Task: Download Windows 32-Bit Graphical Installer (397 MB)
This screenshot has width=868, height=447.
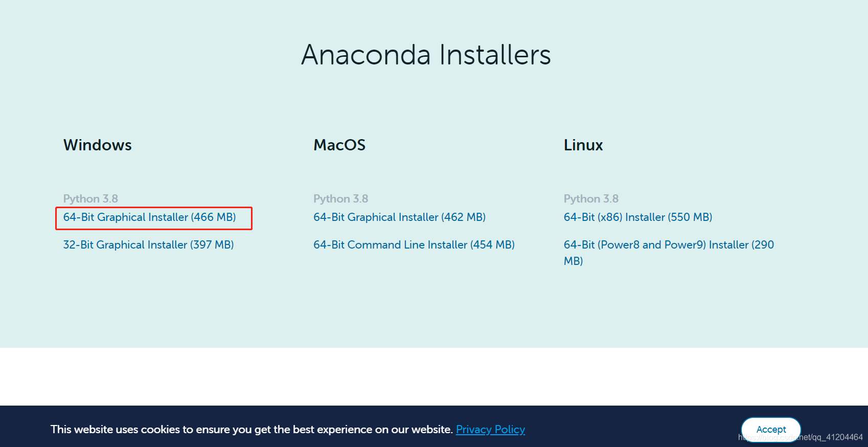Action: click(x=148, y=245)
